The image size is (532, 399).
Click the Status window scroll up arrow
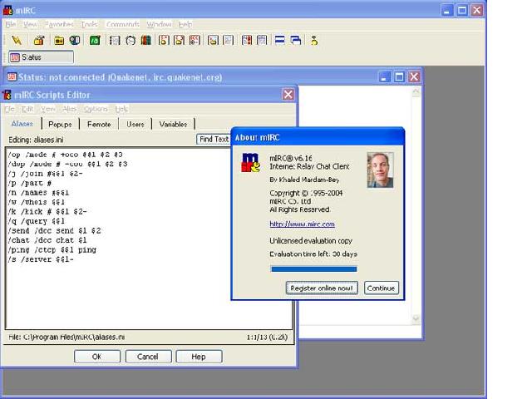[416, 92]
